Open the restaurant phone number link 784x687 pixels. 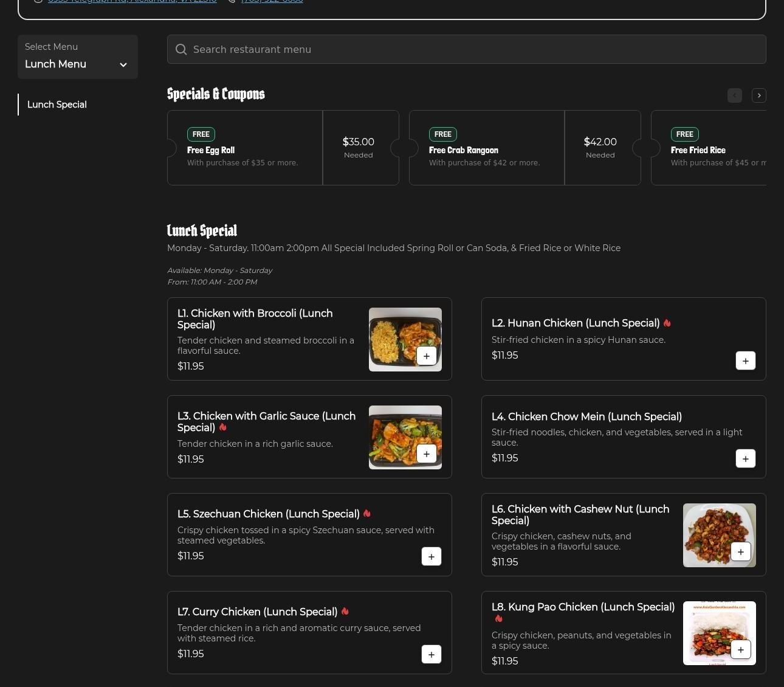tap(272, 2)
